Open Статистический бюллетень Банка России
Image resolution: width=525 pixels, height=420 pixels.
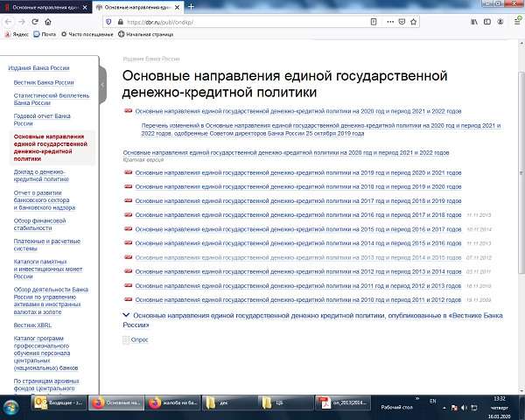[x=52, y=99]
